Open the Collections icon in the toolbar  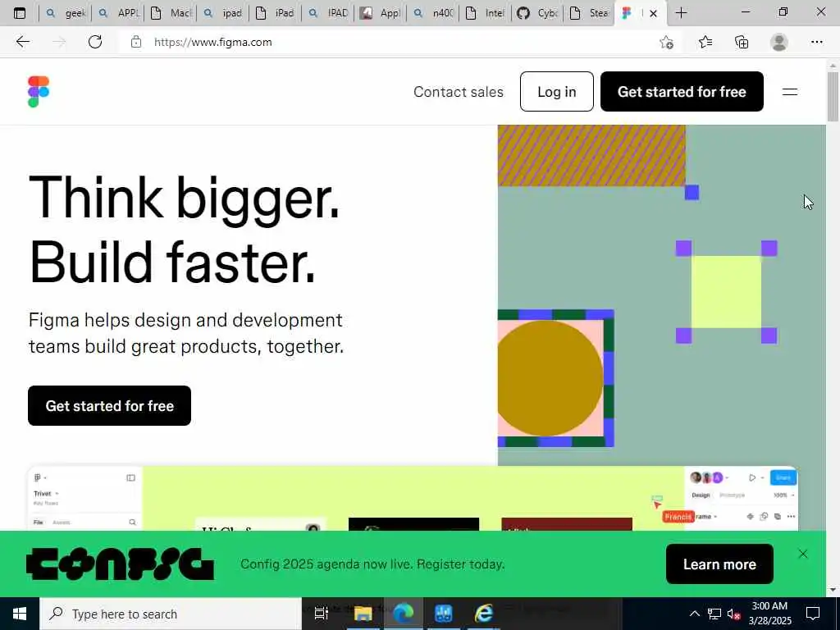click(742, 42)
